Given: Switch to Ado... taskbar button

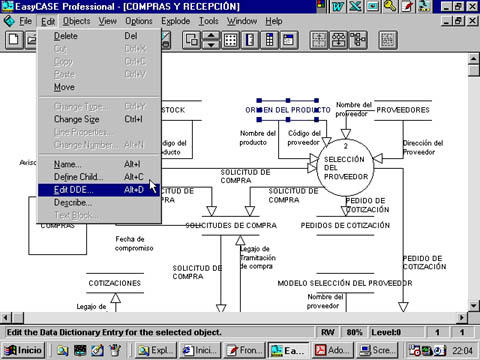Looking at the screenshot, I should [x=332, y=350].
